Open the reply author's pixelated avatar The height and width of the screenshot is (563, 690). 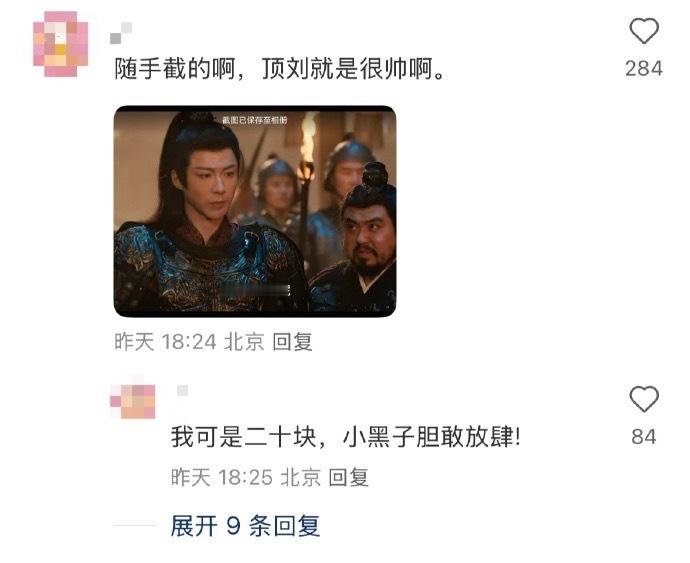tap(132, 401)
